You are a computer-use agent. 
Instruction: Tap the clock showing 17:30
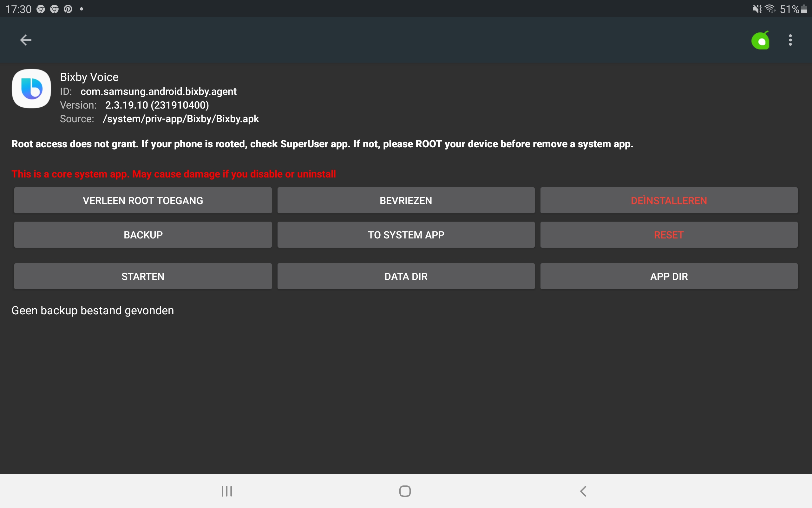click(x=18, y=9)
